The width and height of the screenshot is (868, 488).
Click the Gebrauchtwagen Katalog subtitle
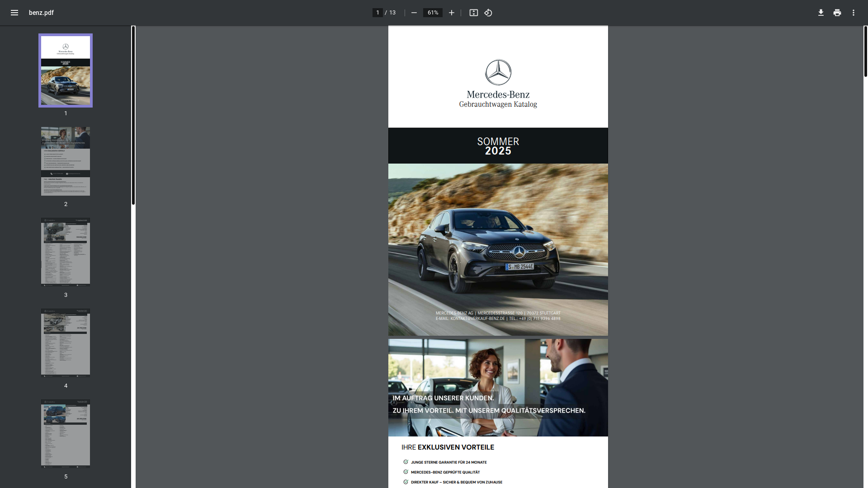[x=498, y=104]
